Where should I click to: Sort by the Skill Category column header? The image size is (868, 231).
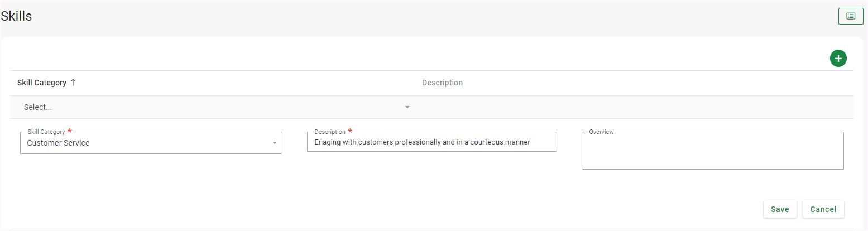(42, 83)
